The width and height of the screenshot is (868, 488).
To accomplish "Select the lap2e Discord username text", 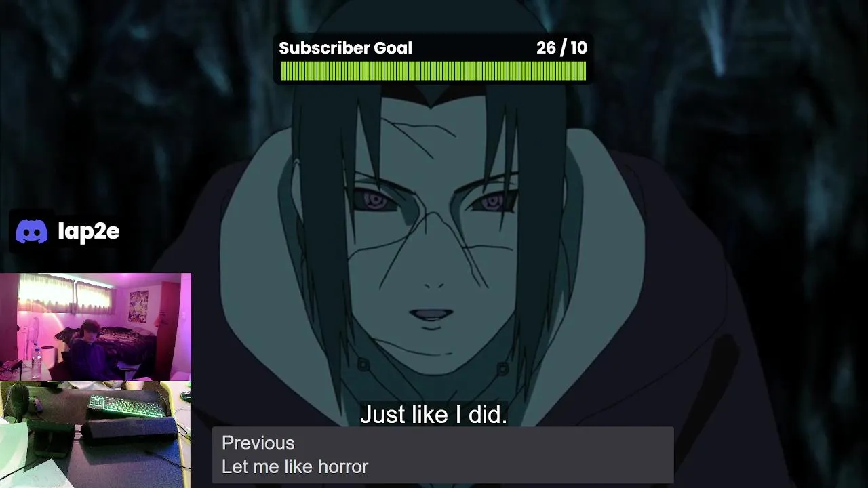I will pyautogui.click(x=89, y=231).
